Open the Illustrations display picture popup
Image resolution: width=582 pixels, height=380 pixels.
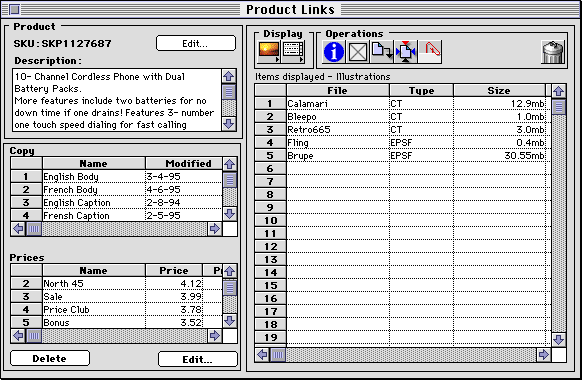(269, 52)
